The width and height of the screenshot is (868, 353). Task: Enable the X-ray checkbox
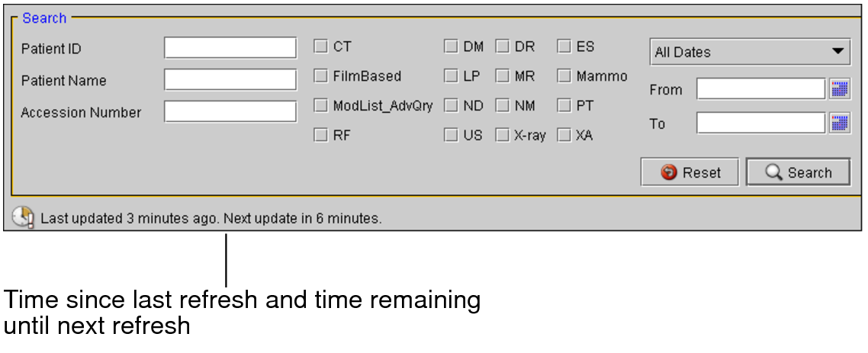[503, 136]
